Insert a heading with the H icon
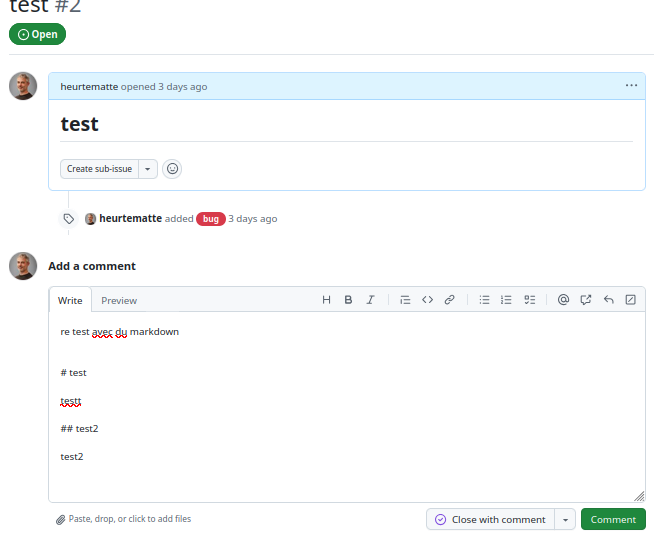Screen dimensions: 654x552 [x=326, y=300]
